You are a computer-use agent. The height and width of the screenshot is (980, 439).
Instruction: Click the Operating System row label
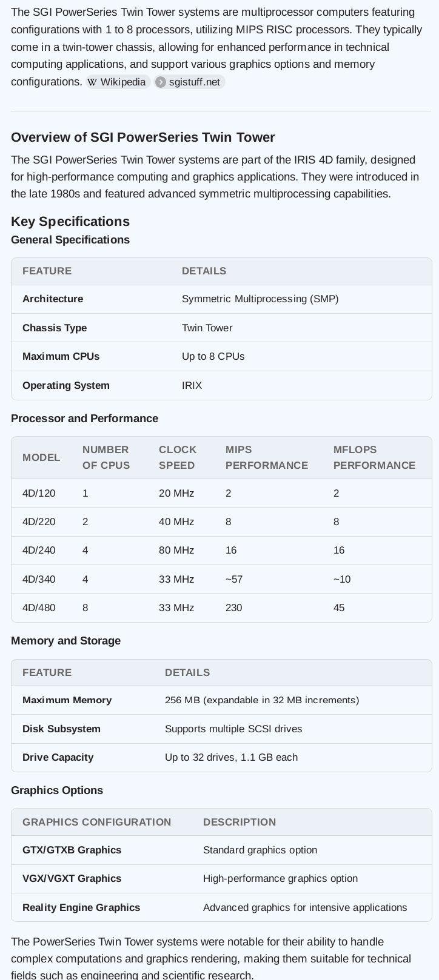[66, 385]
